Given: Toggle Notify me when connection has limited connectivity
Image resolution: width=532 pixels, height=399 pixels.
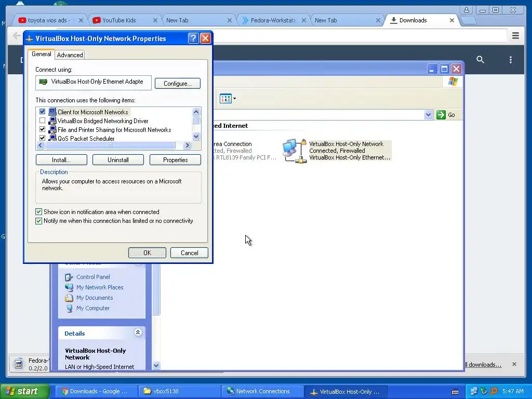Looking at the screenshot, I should [x=38, y=221].
